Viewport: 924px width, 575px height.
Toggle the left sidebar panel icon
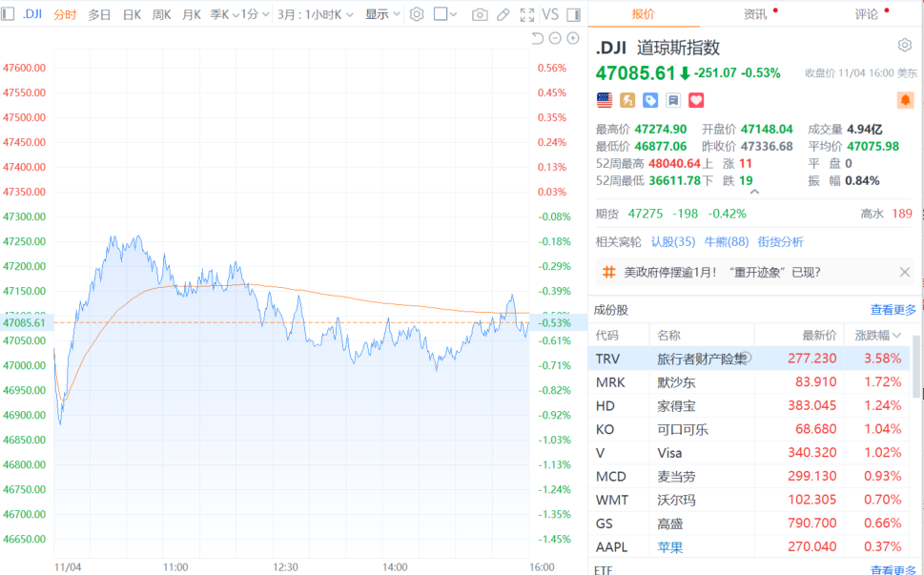8,13
